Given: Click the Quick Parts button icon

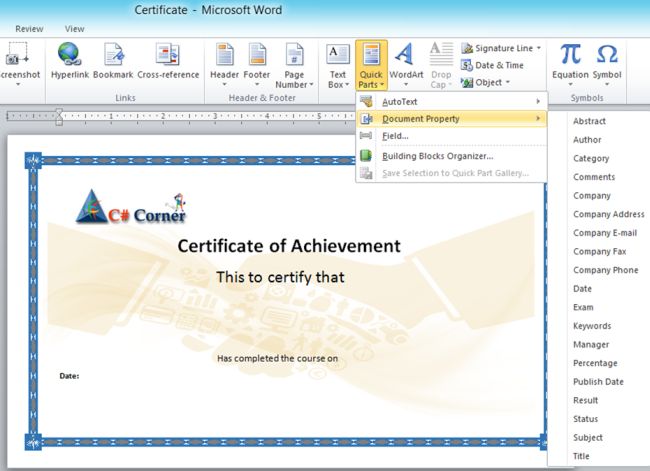Looking at the screenshot, I should click(371, 54).
